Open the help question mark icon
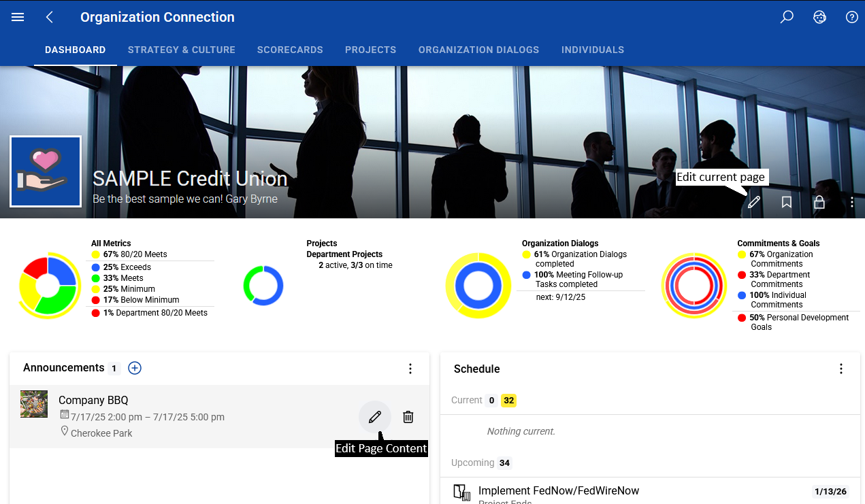865x504 pixels. pos(851,18)
